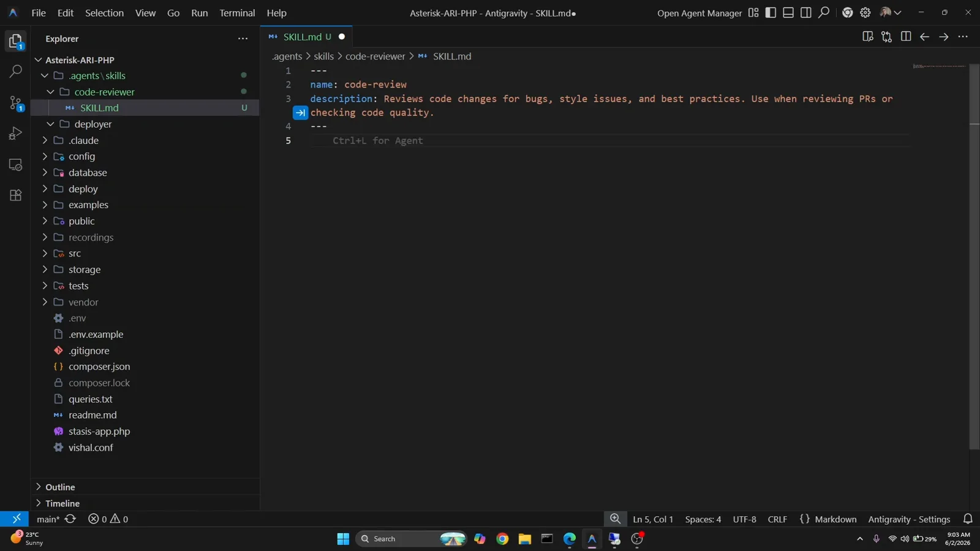Expand the .claude folder
The image size is (980, 551).
[x=45, y=140]
